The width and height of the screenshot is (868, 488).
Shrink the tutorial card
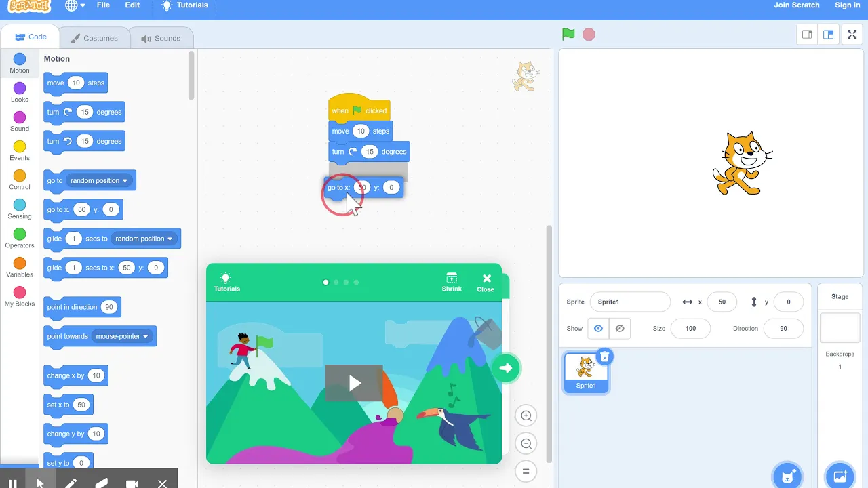[452, 282]
